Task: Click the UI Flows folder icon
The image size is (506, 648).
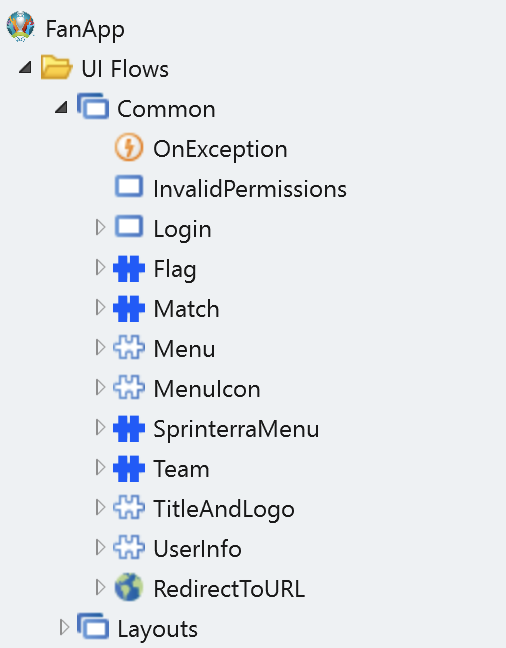Action: 56,67
